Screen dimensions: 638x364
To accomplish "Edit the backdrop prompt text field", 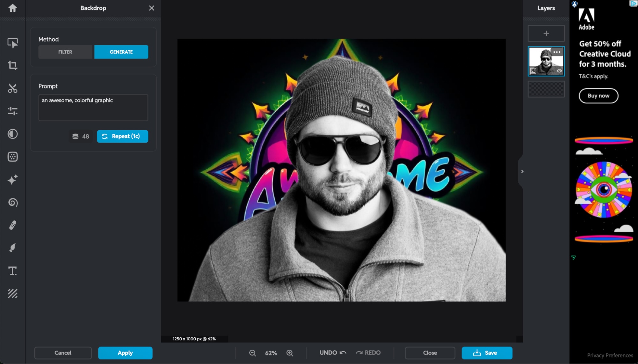I will pyautogui.click(x=93, y=108).
